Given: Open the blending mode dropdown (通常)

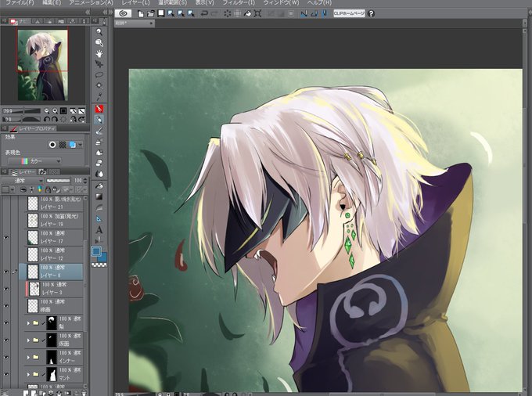Looking at the screenshot, I should (23, 181).
